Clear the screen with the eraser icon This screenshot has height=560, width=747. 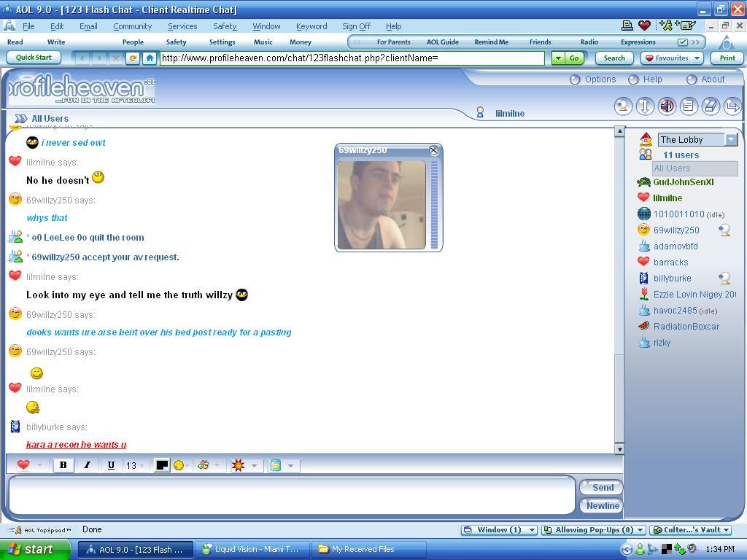(x=711, y=106)
